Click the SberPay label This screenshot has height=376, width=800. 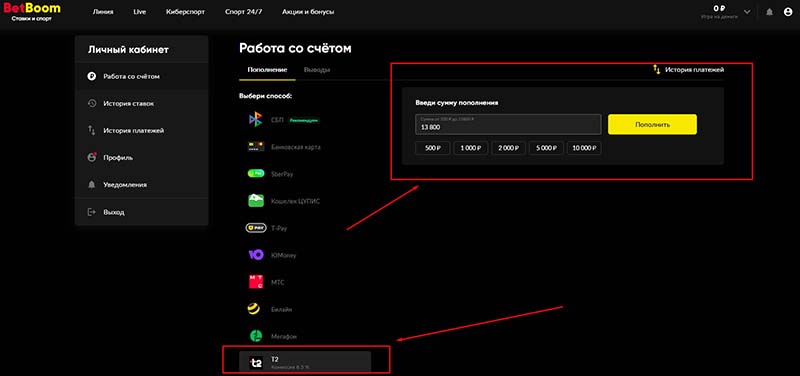pos(282,174)
